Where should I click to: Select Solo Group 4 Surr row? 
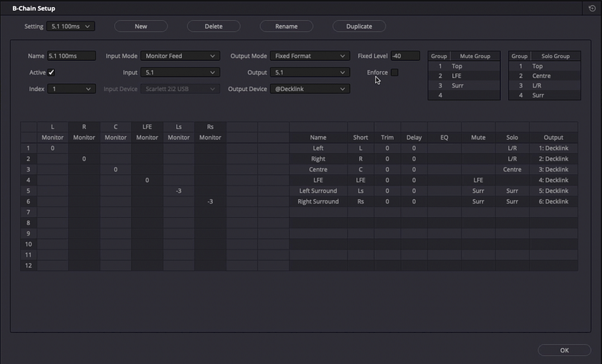pos(545,95)
